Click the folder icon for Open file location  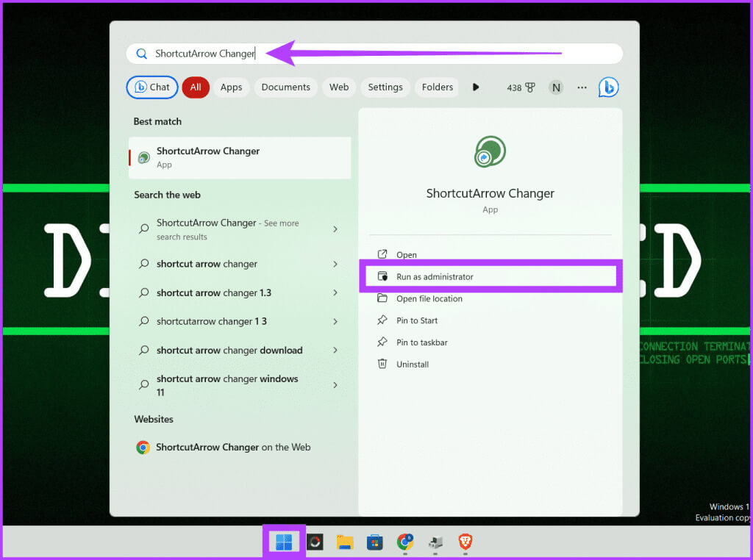point(382,298)
